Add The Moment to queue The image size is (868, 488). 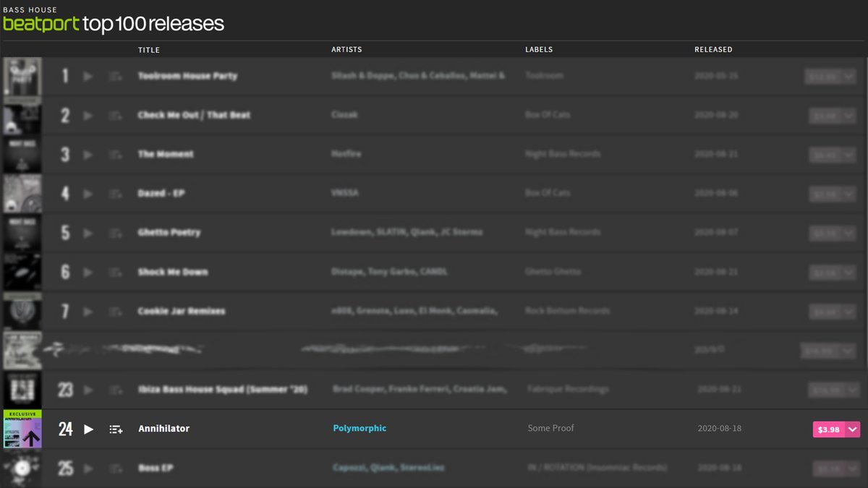(x=115, y=155)
